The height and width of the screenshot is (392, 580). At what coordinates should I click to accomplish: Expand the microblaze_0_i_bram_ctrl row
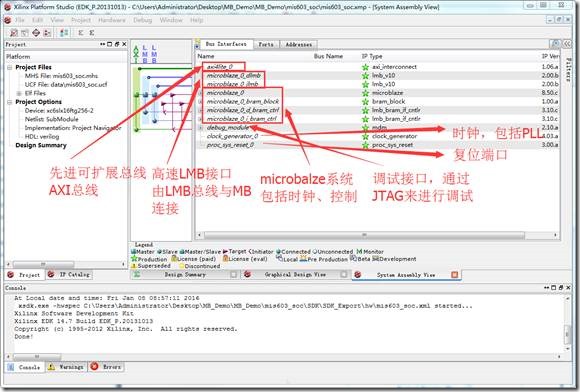[x=200, y=119]
